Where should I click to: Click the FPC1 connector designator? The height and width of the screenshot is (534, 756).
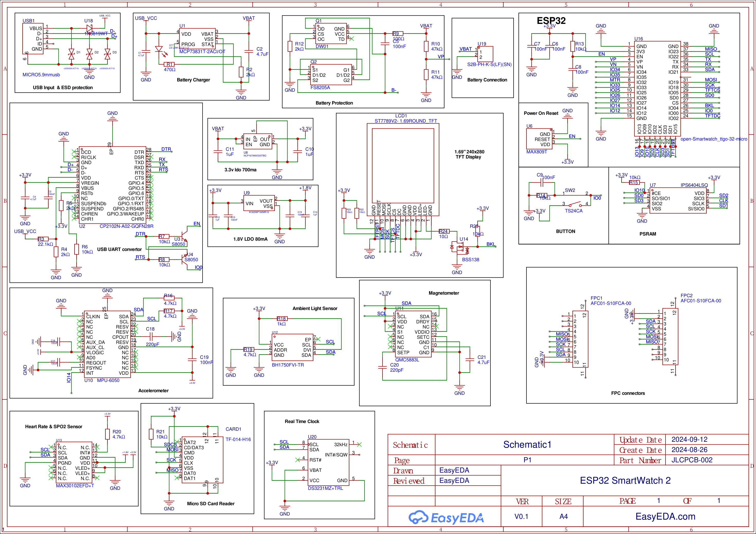click(596, 298)
